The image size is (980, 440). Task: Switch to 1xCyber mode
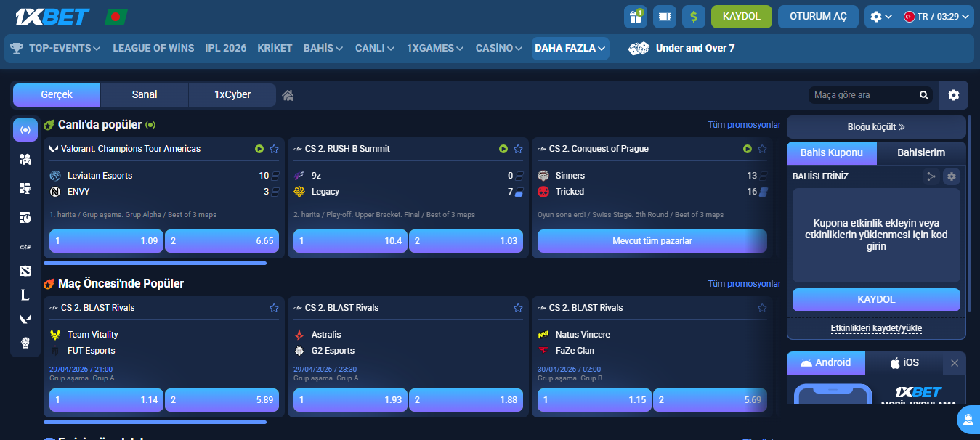click(232, 95)
